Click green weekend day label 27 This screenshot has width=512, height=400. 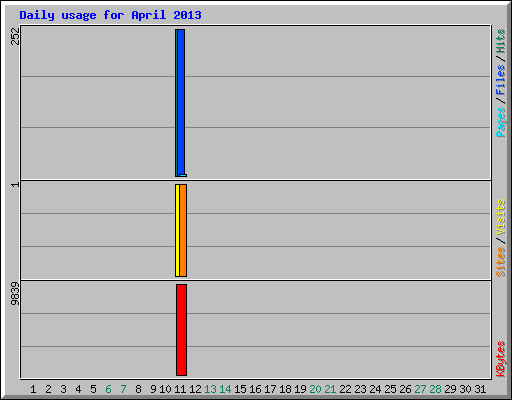click(x=420, y=389)
